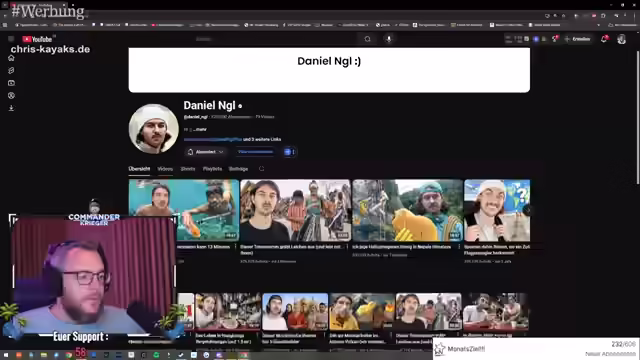Open browser extensions puzzle icon
The width and height of the screenshot is (640, 360).
pyautogui.click(x=603, y=16)
